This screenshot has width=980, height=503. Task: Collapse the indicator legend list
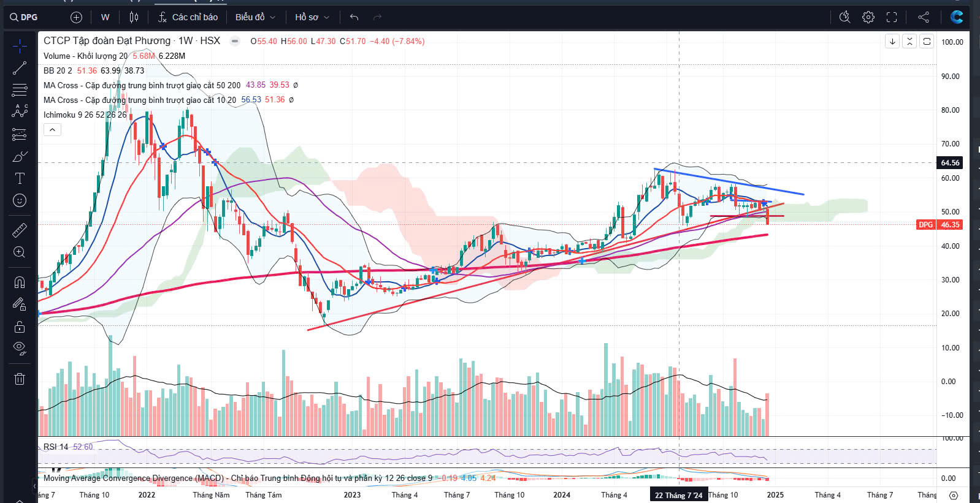point(52,129)
